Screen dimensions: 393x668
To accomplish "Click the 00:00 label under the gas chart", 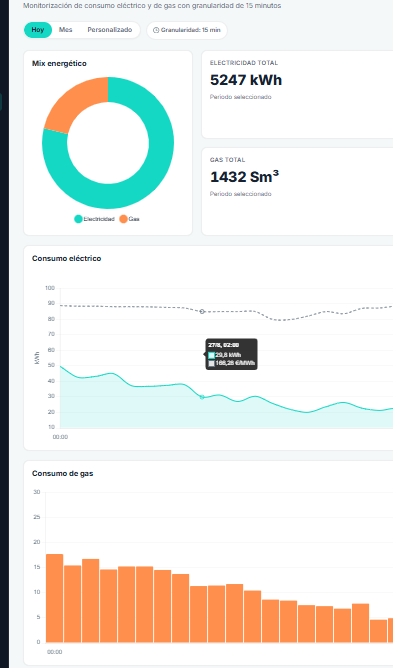I will click(54, 652).
